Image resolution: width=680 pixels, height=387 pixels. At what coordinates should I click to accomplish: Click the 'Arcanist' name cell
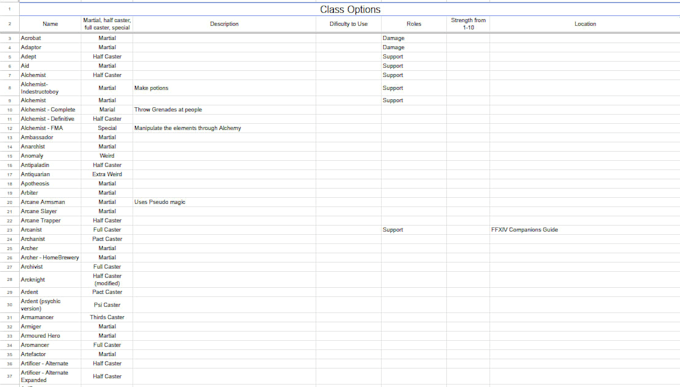pyautogui.click(x=50, y=230)
